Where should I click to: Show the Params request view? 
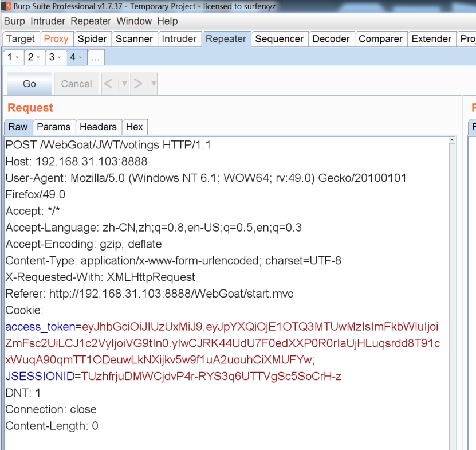click(x=54, y=127)
